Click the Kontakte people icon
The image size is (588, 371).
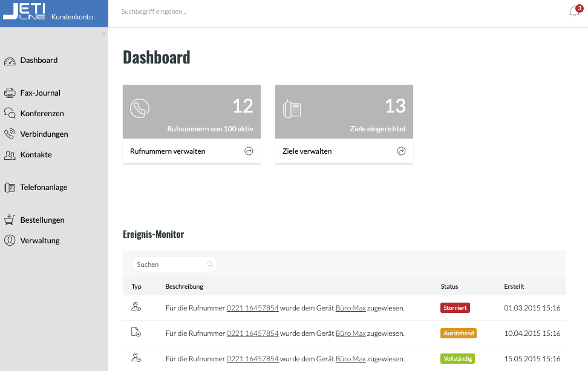pos(10,155)
